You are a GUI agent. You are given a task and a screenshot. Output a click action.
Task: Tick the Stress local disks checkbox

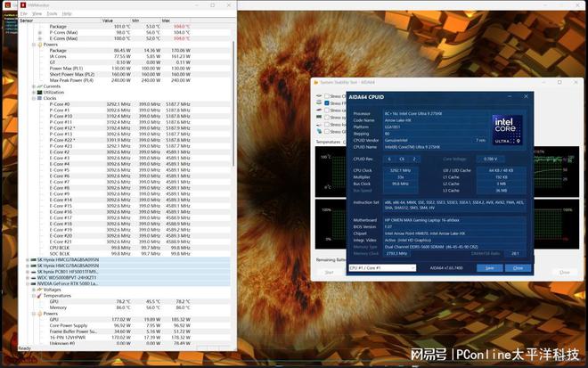click(x=327, y=125)
